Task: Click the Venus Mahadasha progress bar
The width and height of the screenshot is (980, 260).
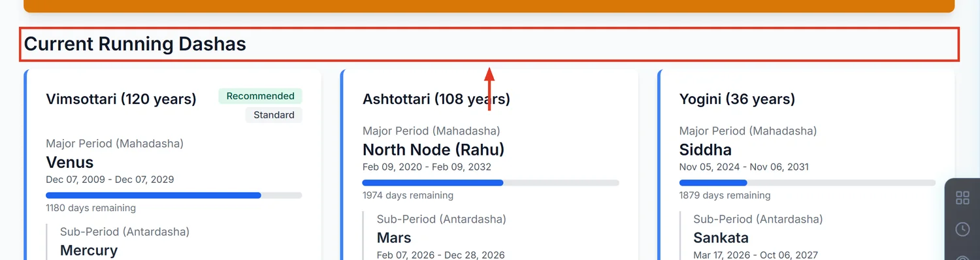Action: (174, 195)
